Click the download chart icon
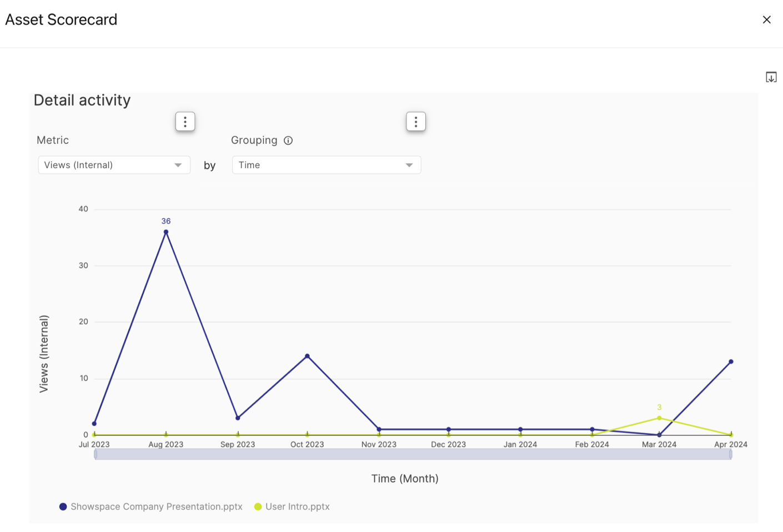The width and height of the screenshot is (783, 532). [x=771, y=77]
